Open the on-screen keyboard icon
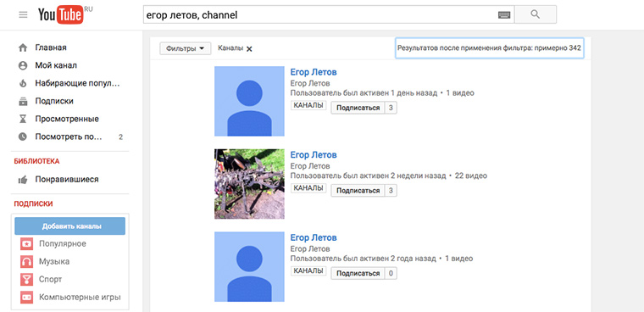The image size is (644, 312). click(x=504, y=14)
